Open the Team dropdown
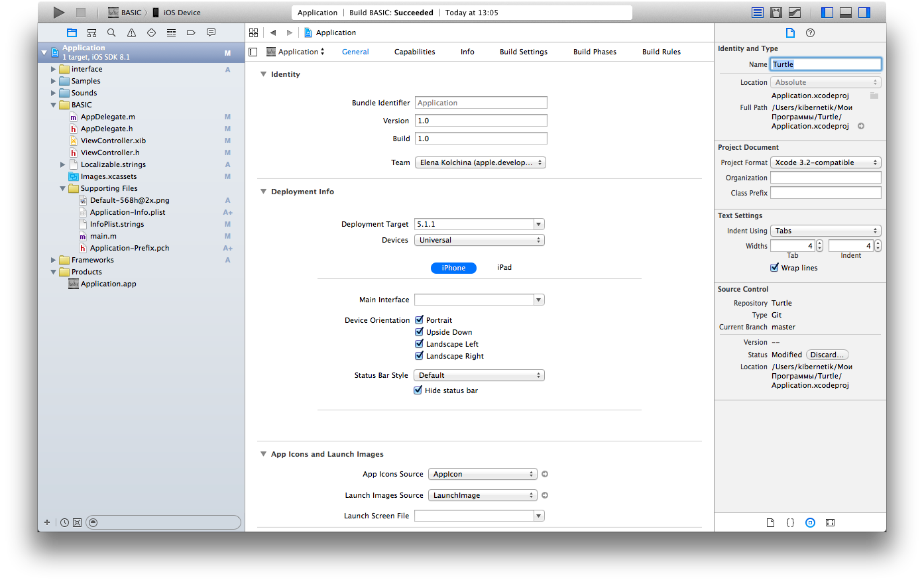The height and width of the screenshot is (584, 924). coord(481,162)
